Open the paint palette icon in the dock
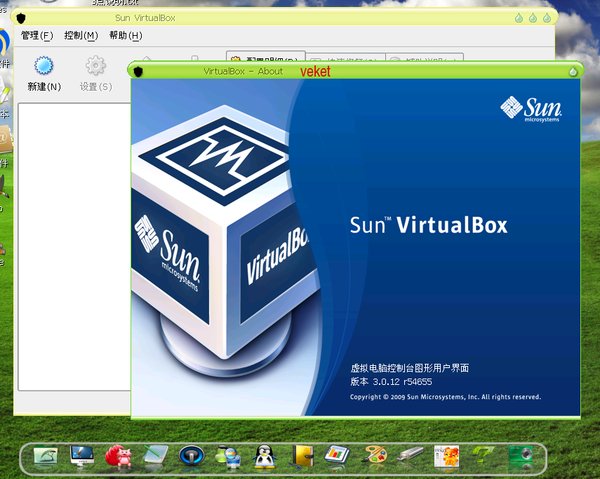Screen dimensions: 600x479 click(x=375, y=456)
